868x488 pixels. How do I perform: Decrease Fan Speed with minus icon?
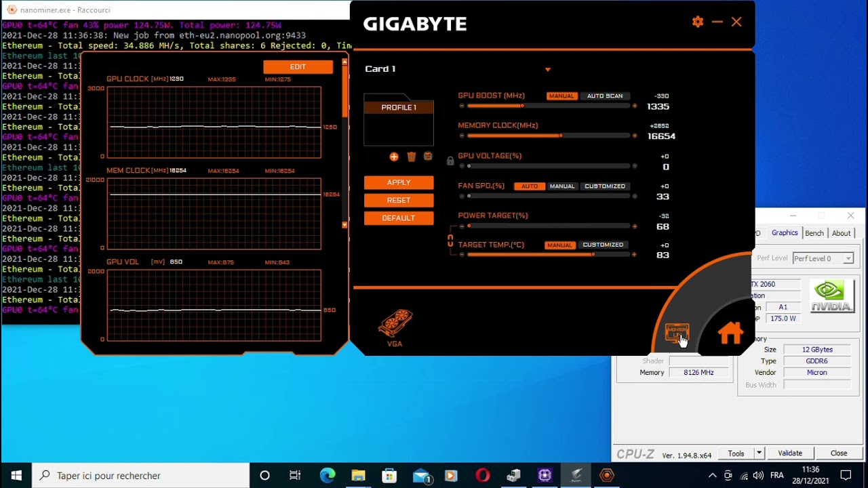462,196
